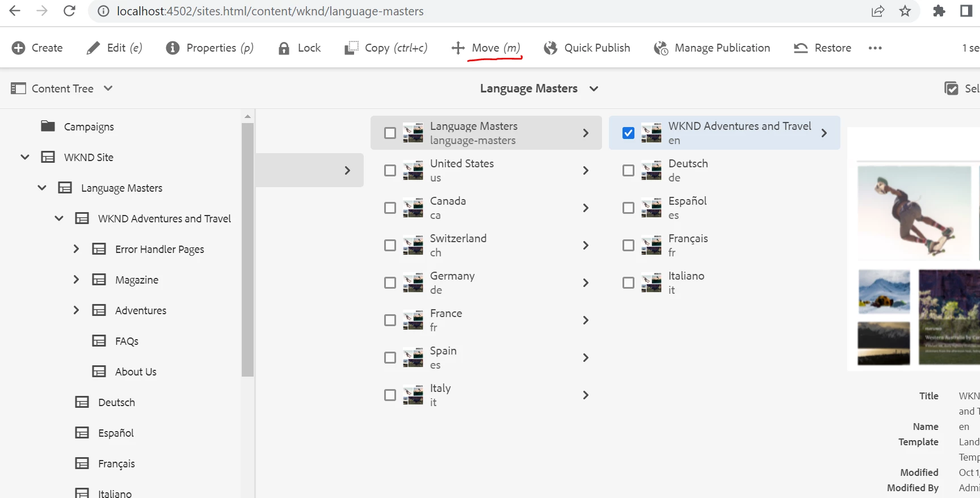Click the Quick Publish globe icon

point(550,48)
